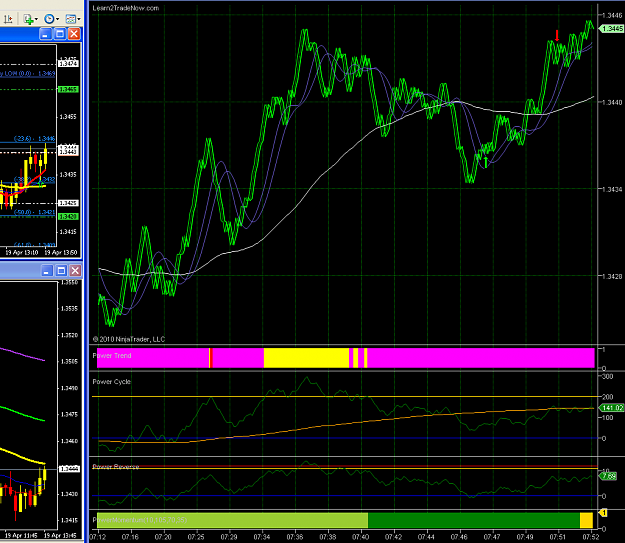
Task: Expand the templates dropdown arrow
Action: 79,19
